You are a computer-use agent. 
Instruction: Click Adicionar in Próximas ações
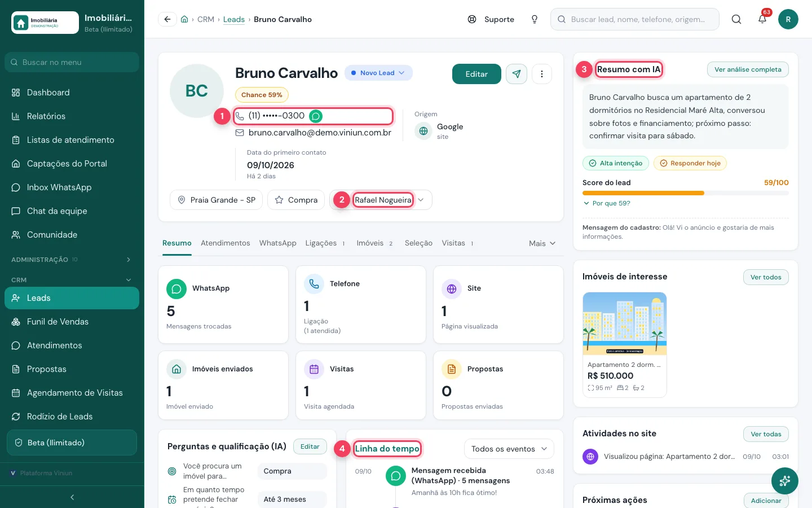pyautogui.click(x=766, y=501)
